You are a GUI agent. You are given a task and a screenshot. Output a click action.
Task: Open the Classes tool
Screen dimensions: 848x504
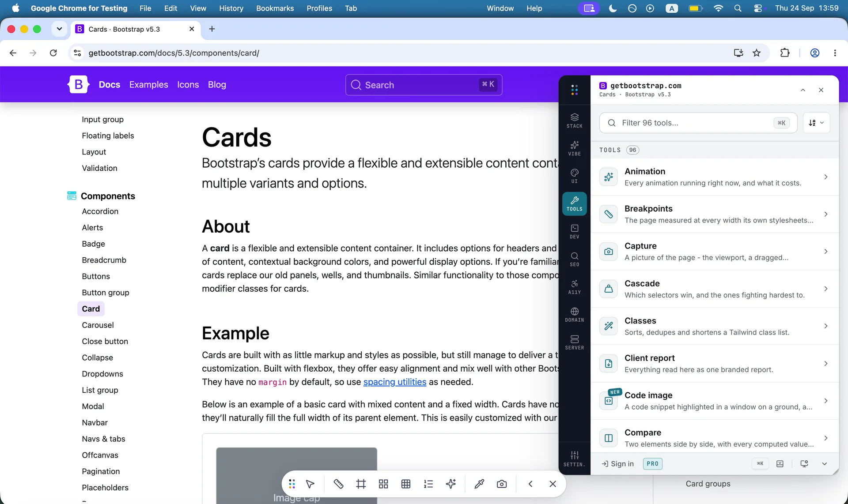coord(715,326)
